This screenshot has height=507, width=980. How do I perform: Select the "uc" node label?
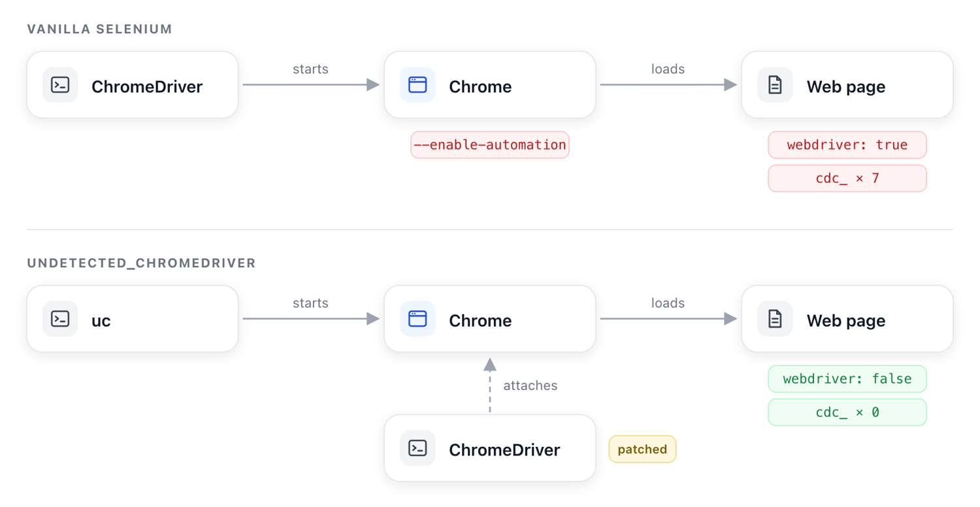click(x=101, y=321)
